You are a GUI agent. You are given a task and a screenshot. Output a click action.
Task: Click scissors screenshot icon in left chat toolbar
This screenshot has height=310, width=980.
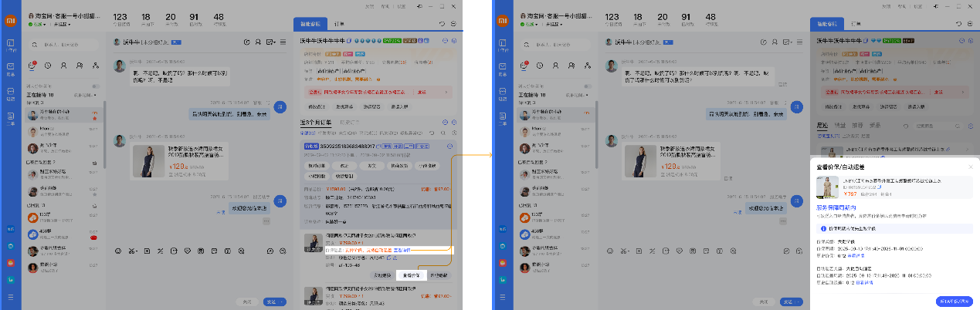(132, 251)
